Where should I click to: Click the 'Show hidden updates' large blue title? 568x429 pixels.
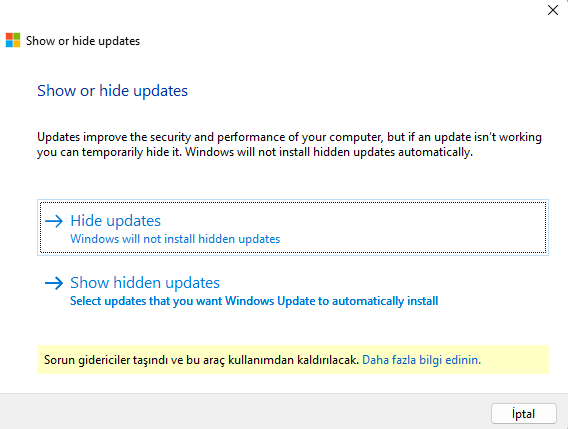pyautogui.click(x=145, y=283)
